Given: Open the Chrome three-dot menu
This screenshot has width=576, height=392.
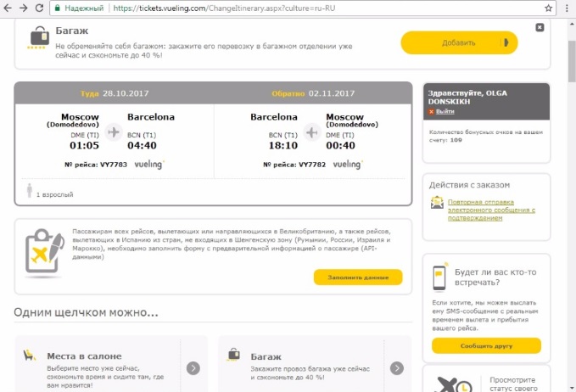Looking at the screenshot, I should click(x=566, y=8).
